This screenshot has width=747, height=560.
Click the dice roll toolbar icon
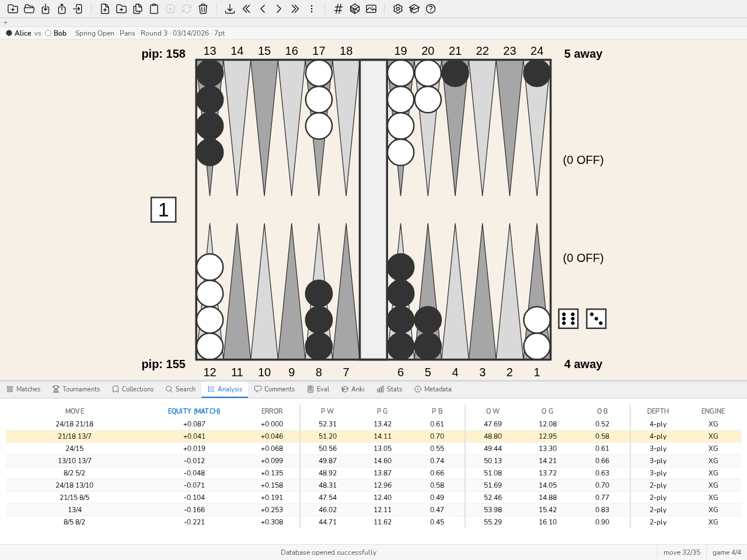point(355,9)
